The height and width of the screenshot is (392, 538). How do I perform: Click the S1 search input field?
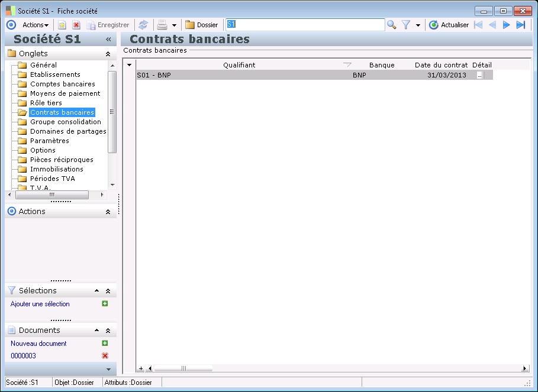point(305,25)
